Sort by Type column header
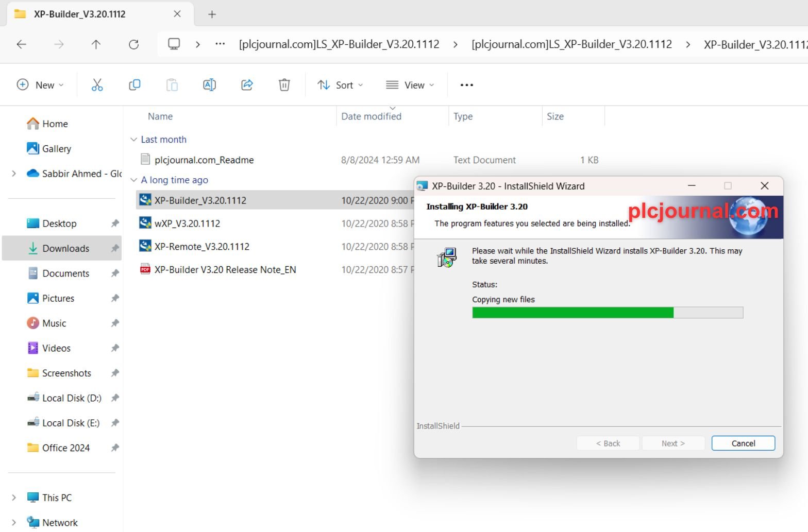 pos(463,116)
